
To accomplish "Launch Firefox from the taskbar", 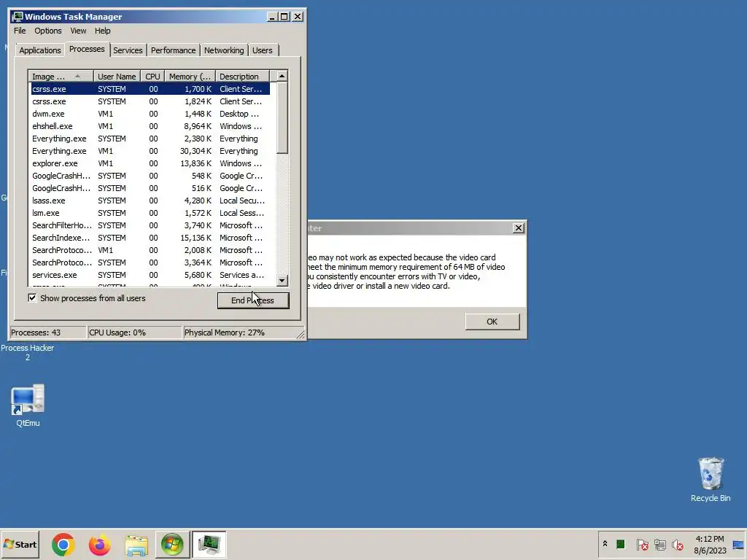I will [x=99, y=544].
